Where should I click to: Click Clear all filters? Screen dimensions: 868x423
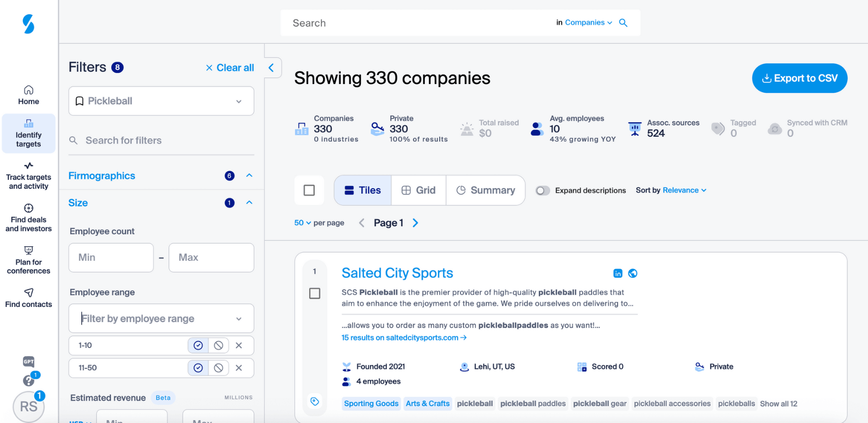coord(230,68)
